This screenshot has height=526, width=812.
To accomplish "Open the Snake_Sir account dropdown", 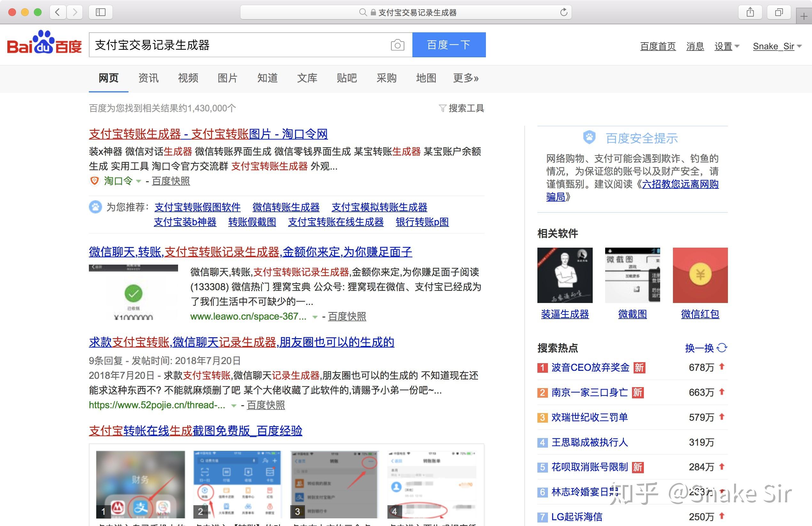I will tap(777, 46).
